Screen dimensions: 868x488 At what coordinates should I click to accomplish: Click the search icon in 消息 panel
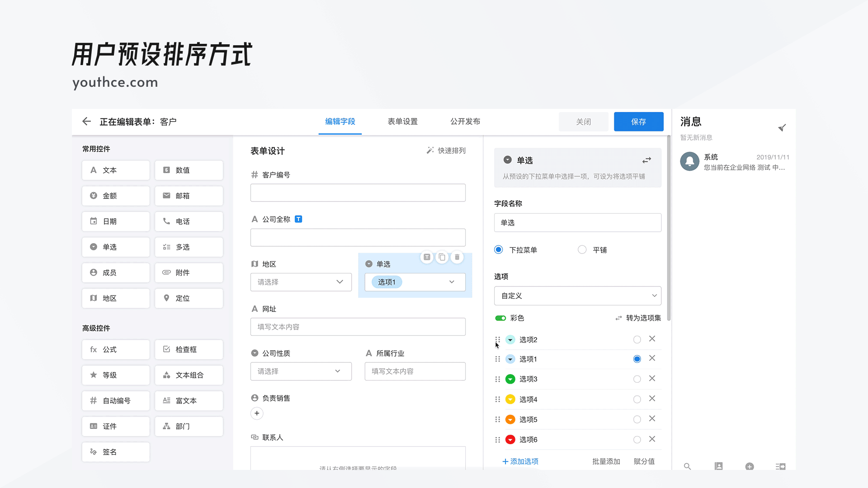pyautogui.click(x=687, y=466)
